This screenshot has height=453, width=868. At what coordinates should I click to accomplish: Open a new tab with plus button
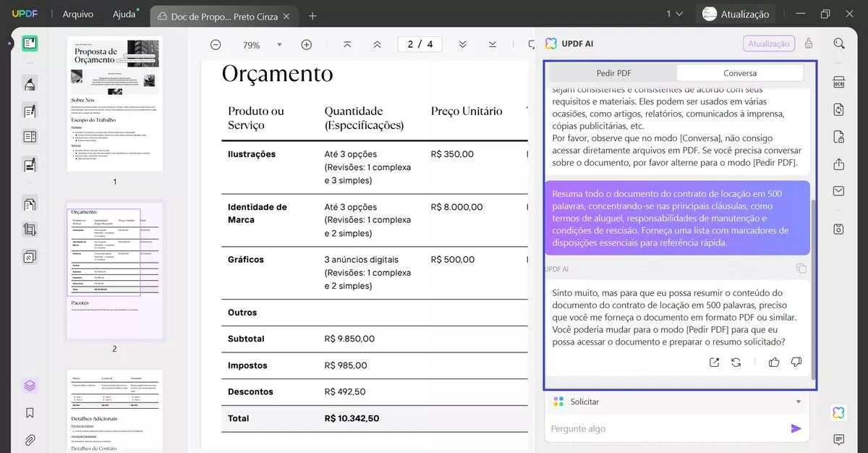pos(312,16)
